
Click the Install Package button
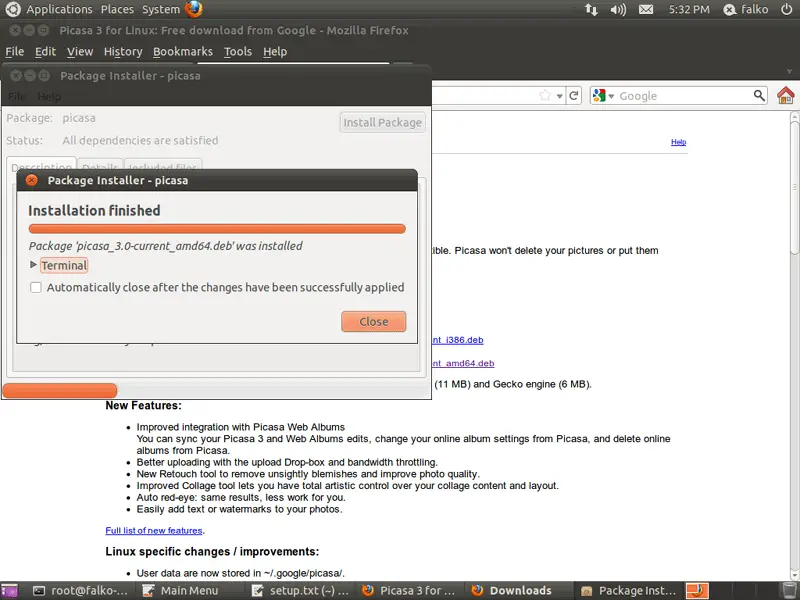pyautogui.click(x=383, y=122)
